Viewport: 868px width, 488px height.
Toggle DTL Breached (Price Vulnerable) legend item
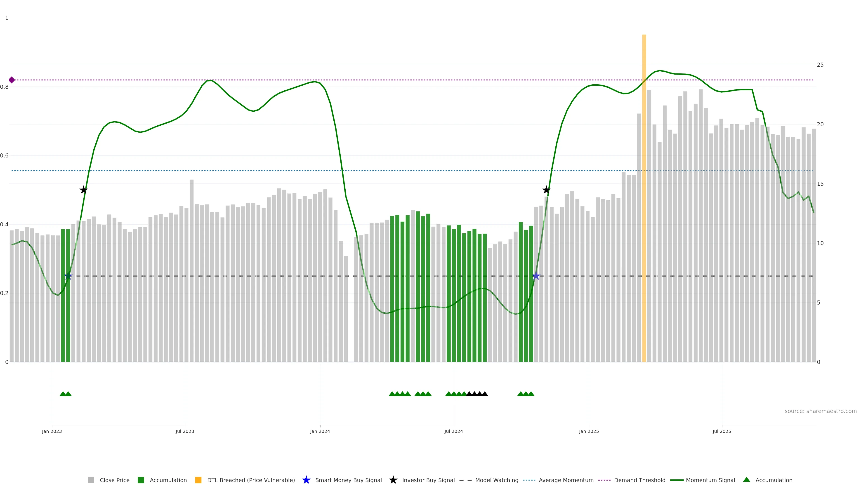[x=251, y=480]
